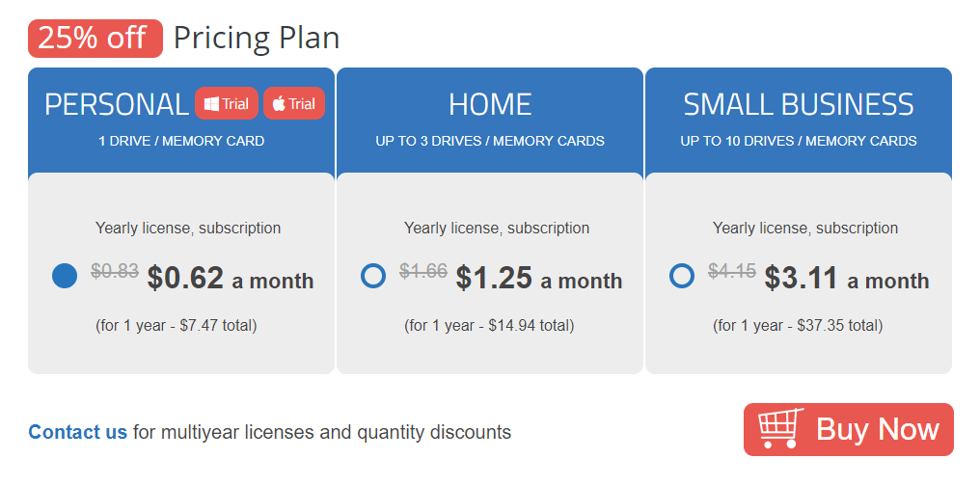Click the 25% off badge
This screenshot has height=486, width=980.
[x=95, y=39]
